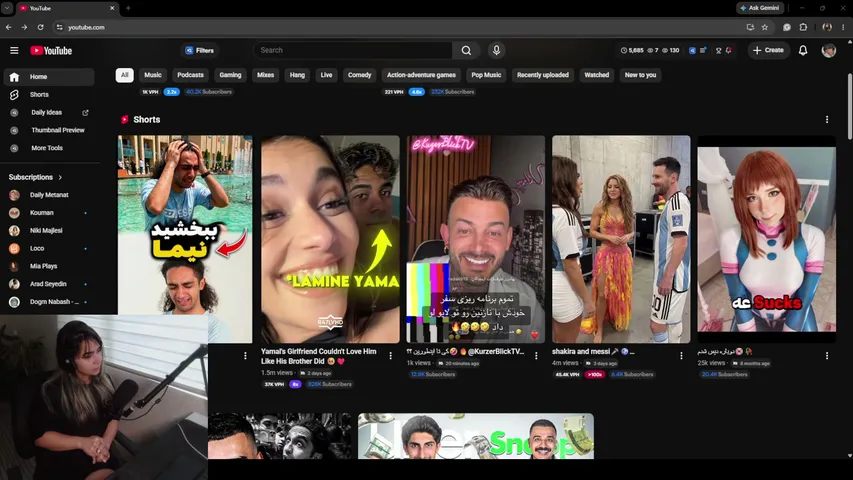Open Daily Metanat subscription
Viewport: 853px width, 480px height.
[x=49, y=195]
